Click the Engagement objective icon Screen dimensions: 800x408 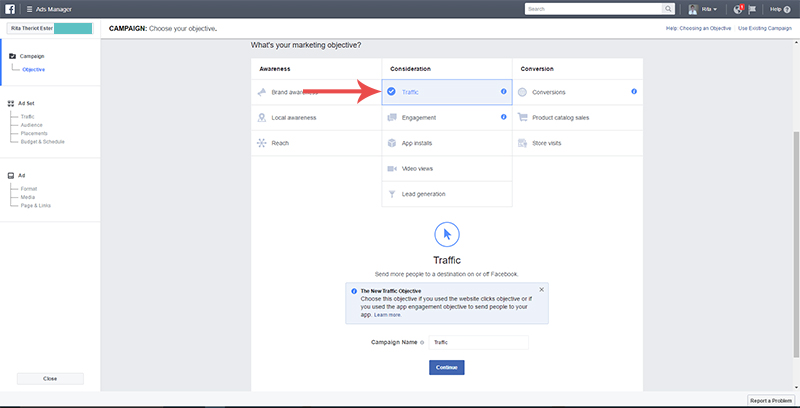pos(392,118)
